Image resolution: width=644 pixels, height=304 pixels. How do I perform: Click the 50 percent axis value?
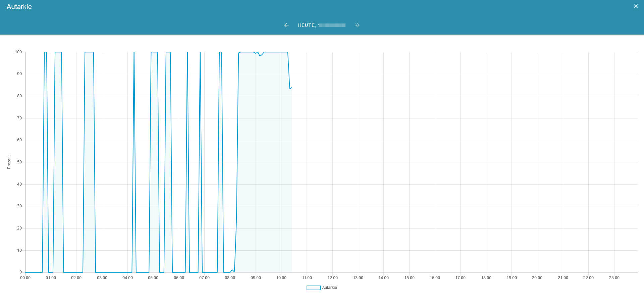click(19, 162)
